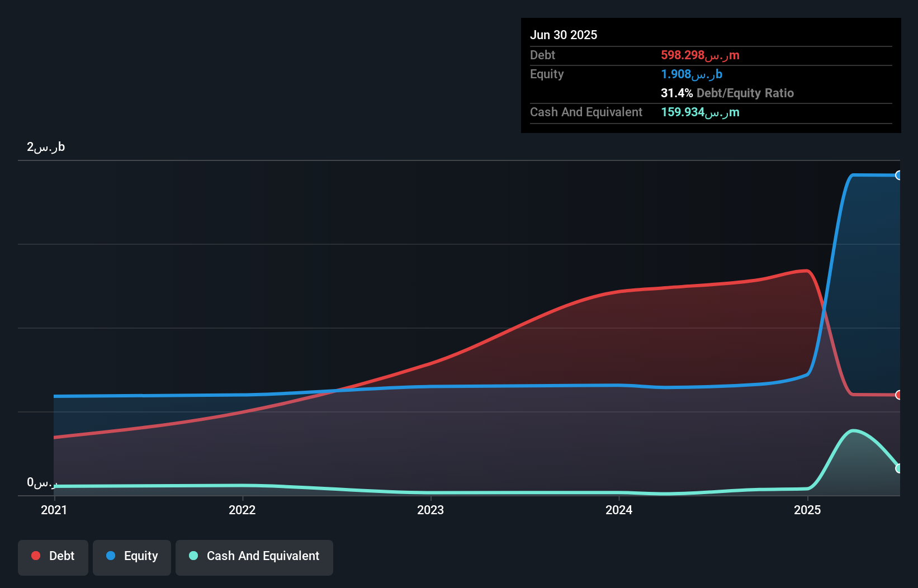The width and height of the screenshot is (918, 588).
Task: Click the 31.4% Debt/Equity Ratio text
Action: (727, 93)
